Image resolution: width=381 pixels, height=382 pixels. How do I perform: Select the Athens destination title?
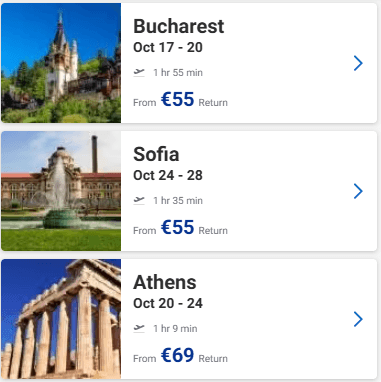point(165,282)
